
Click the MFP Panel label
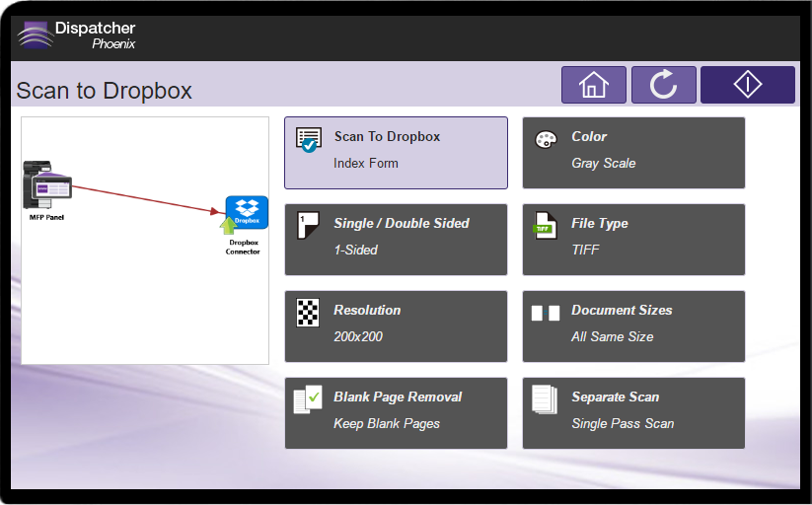46,218
